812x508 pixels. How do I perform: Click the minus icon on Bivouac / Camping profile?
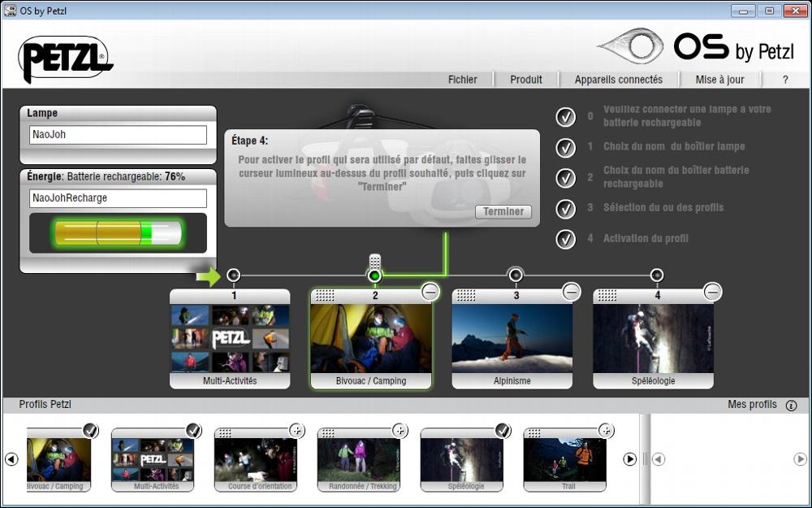pyautogui.click(x=430, y=292)
